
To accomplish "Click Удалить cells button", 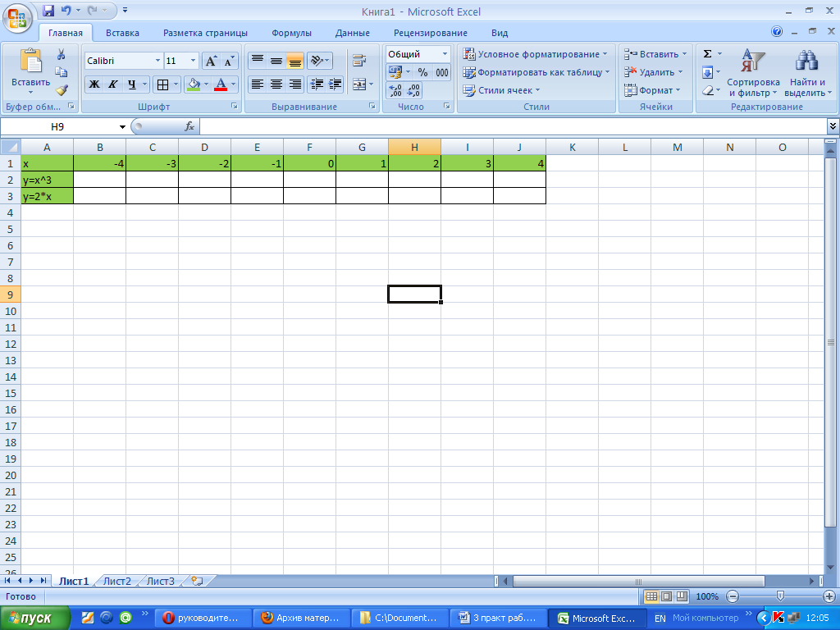I will pos(654,72).
